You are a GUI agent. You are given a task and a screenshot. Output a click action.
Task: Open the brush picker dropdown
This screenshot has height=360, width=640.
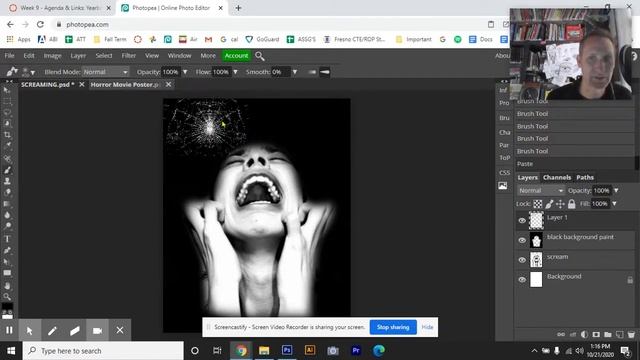[28, 72]
